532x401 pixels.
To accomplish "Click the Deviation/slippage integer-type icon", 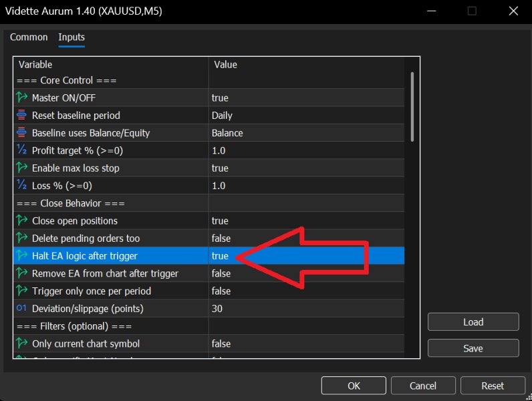I will pos(21,308).
